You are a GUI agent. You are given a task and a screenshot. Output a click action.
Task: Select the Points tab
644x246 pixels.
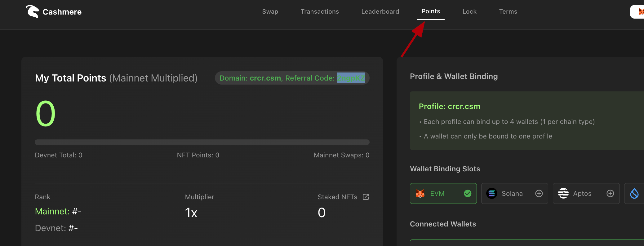click(431, 11)
